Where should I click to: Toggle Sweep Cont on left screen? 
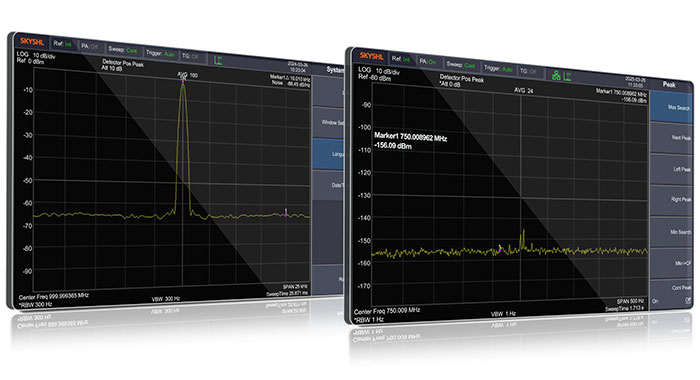pos(122,50)
